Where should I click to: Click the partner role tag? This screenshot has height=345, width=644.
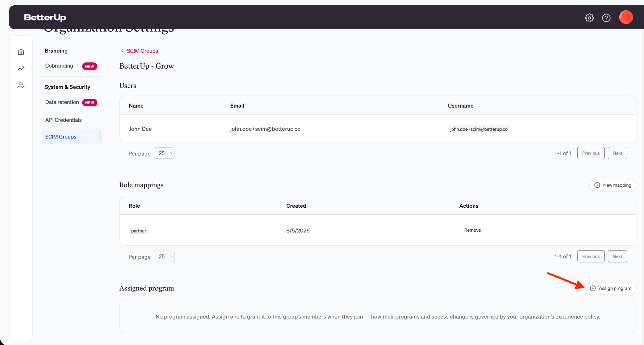pos(139,231)
